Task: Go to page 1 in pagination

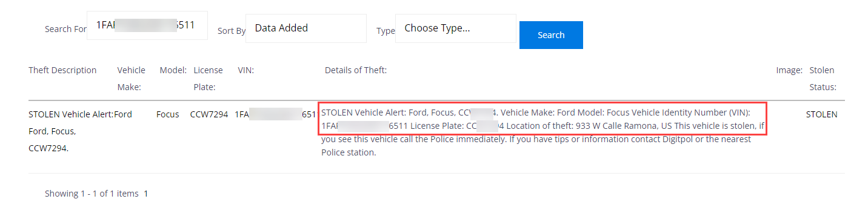Action: coord(146,194)
